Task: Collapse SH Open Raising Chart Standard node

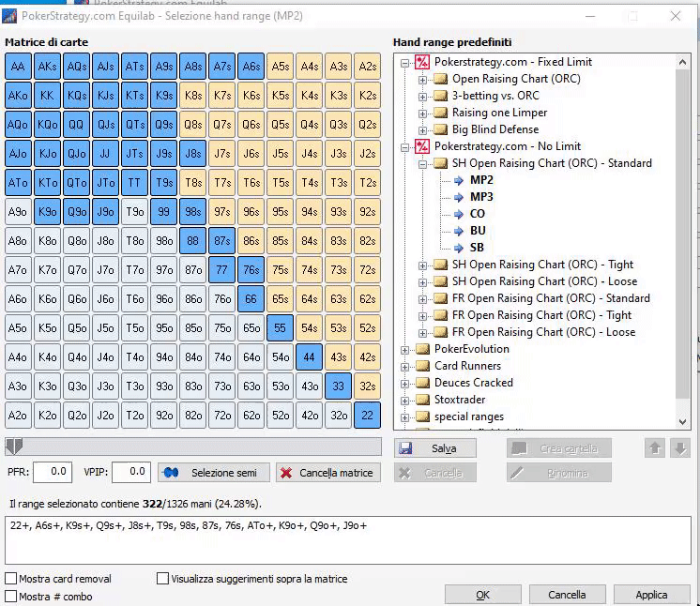Action: point(422,164)
